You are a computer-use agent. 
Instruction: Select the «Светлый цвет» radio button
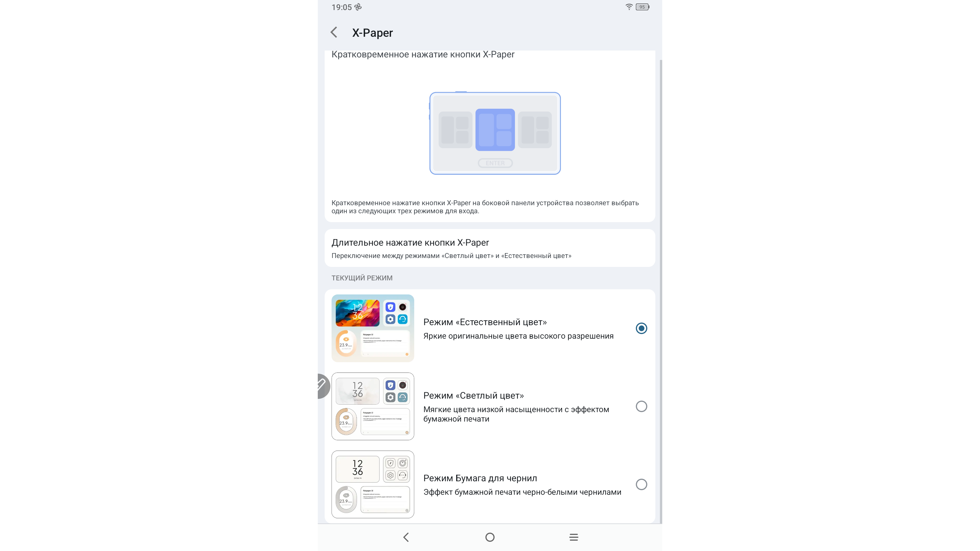[x=641, y=406]
